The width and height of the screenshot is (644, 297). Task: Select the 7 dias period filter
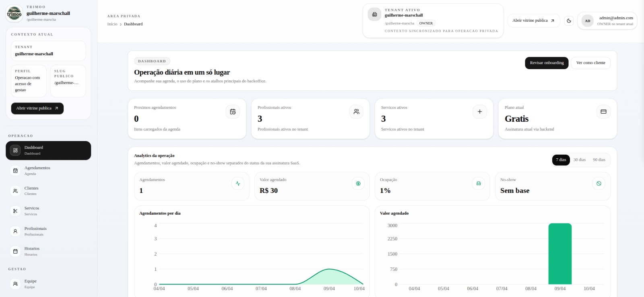[561, 160]
